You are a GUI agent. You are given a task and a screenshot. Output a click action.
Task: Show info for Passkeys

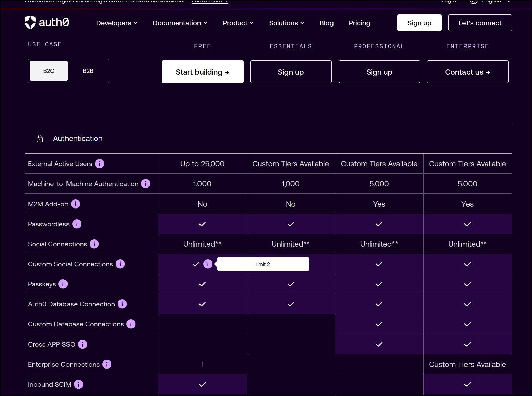[x=63, y=284]
